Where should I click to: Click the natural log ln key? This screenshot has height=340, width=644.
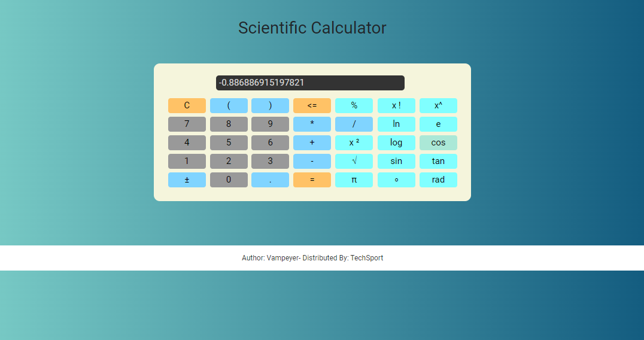396,124
